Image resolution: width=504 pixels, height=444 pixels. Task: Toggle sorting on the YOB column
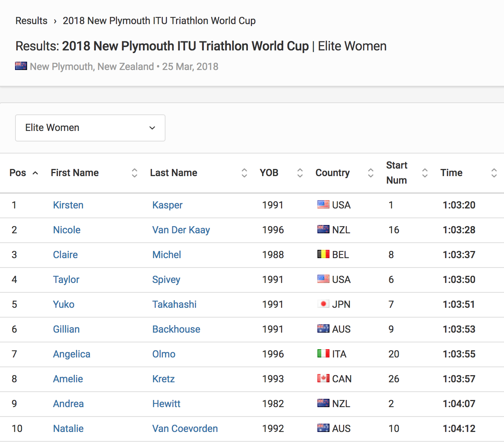[300, 173]
